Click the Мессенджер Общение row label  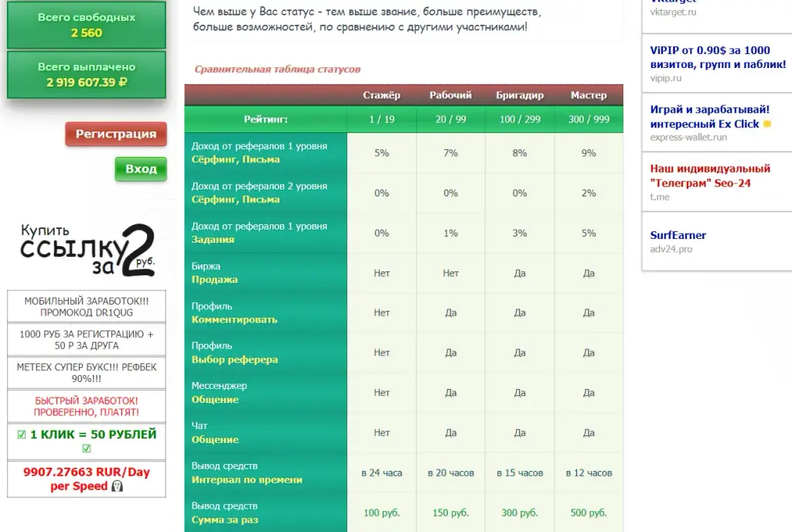266,392
